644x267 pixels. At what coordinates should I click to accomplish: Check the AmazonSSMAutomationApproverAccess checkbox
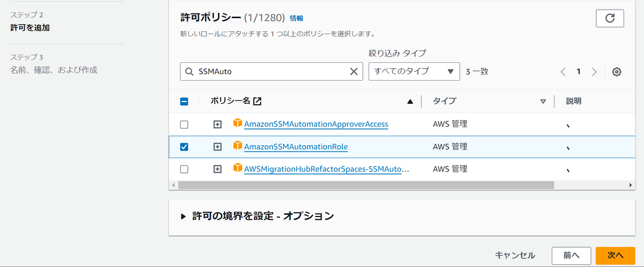pyautogui.click(x=184, y=124)
